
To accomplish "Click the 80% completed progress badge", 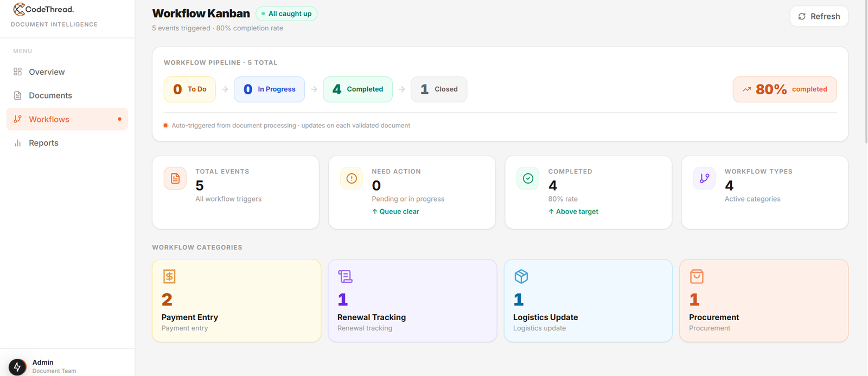I will tap(784, 89).
